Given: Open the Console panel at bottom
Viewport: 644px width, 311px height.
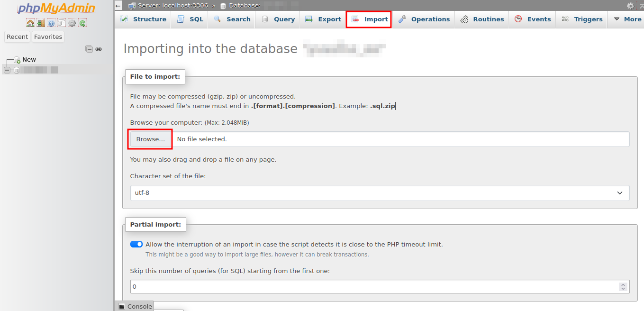Looking at the screenshot, I should click(x=135, y=306).
